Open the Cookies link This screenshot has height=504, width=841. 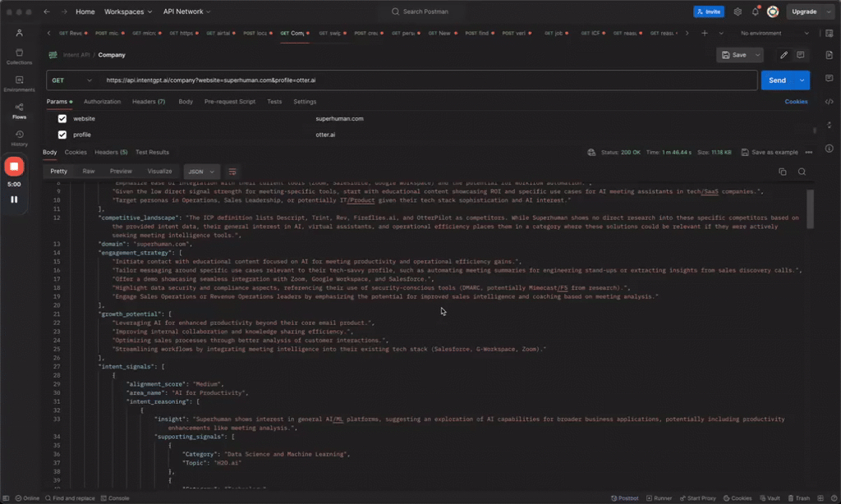coord(795,102)
